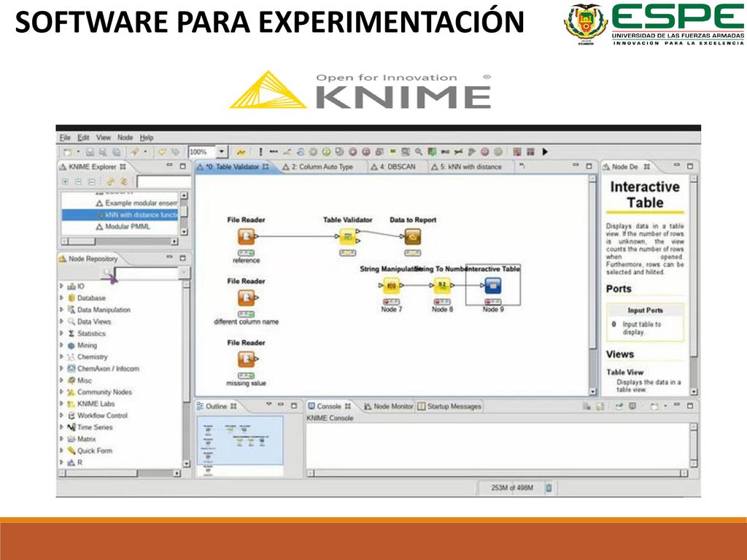Click in the KNIME Explorer filter field
The image size is (747, 560).
(163, 182)
